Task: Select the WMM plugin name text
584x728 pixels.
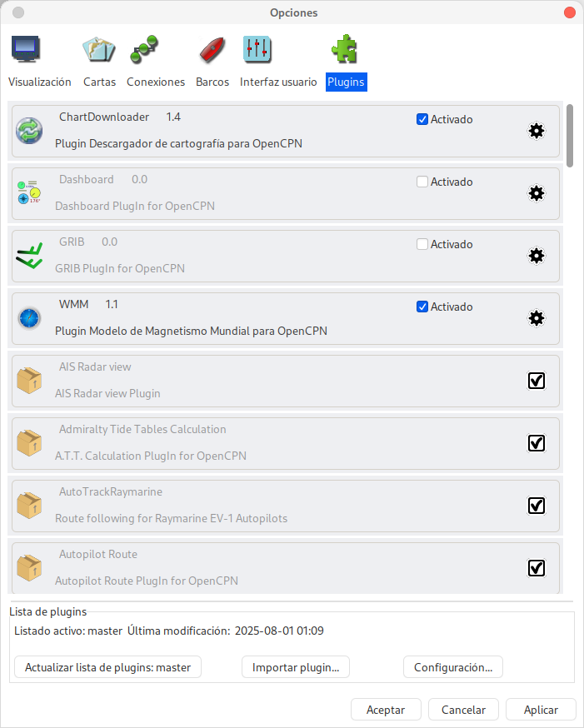Action: pyautogui.click(x=74, y=304)
